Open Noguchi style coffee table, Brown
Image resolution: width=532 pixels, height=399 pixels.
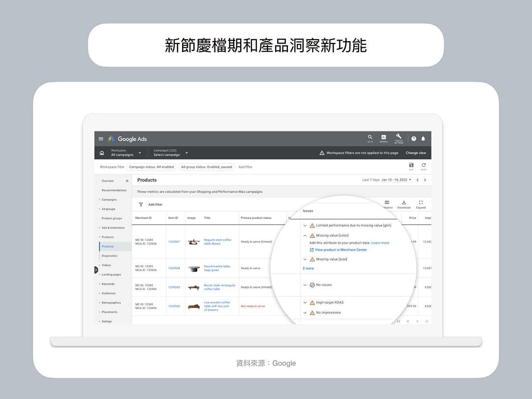tap(217, 242)
